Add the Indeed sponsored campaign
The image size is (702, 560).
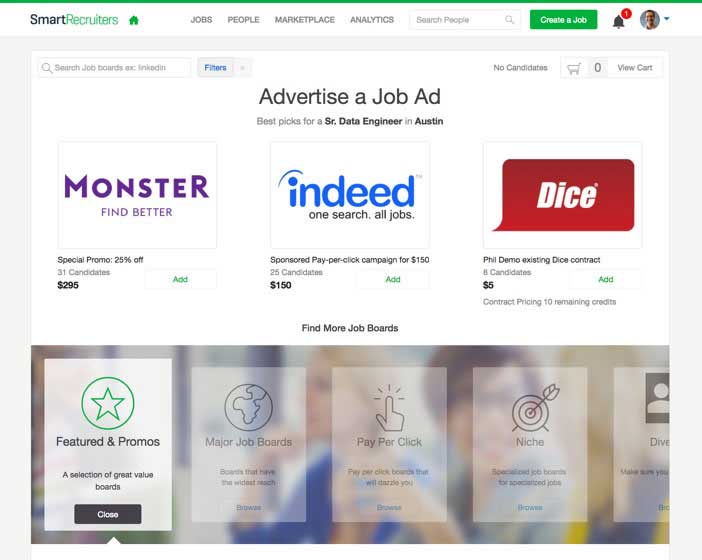click(x=393, y=279)
